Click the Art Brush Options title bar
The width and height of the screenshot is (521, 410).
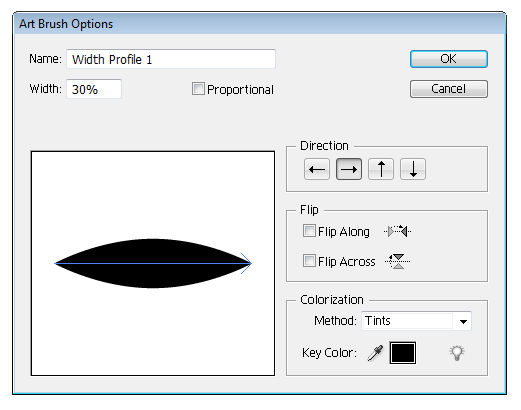[x=260, y=24]
